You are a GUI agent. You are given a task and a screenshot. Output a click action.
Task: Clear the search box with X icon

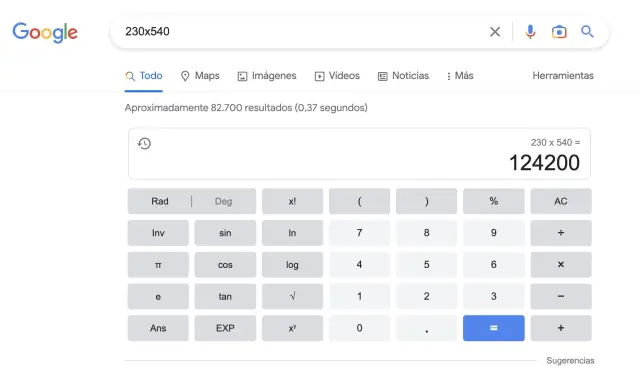(x=495, y=31)
